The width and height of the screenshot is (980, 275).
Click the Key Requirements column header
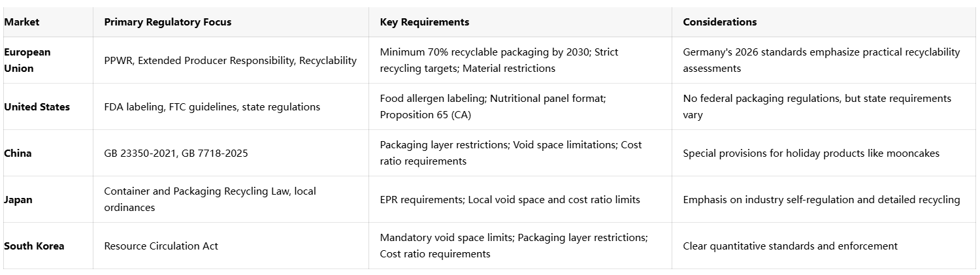pyautogui.click(x=424, y=22)
